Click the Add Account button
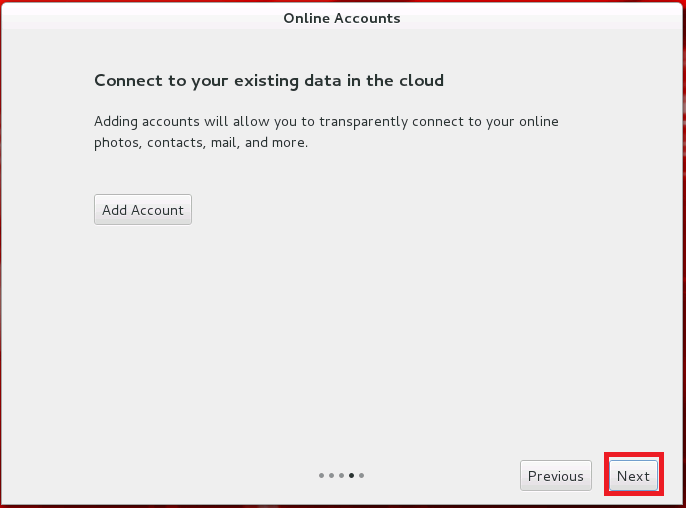The width and height of the screenshot is (687, 509). tap(143, 210)
